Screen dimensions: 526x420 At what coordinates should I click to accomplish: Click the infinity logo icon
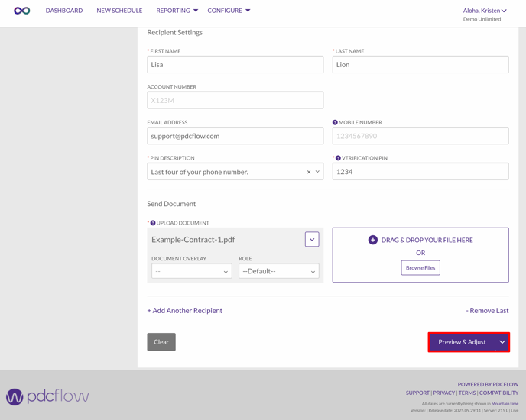pyautogui.click(x=22, y=11)
